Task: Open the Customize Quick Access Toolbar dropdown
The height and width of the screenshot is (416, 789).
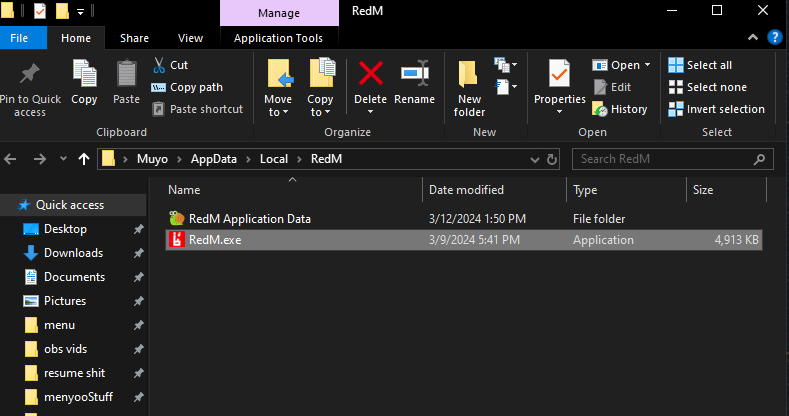Action: tap(80, 11)
